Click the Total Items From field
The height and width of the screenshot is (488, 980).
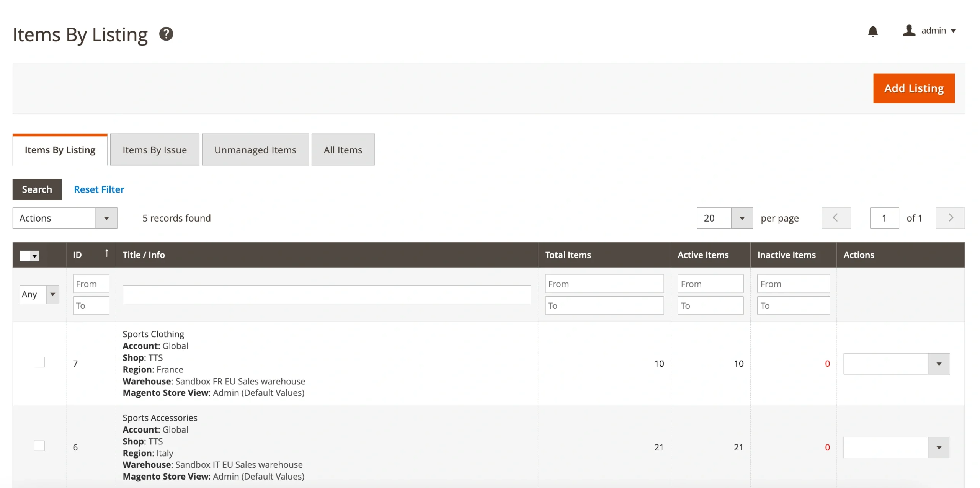tap(604, 284)
